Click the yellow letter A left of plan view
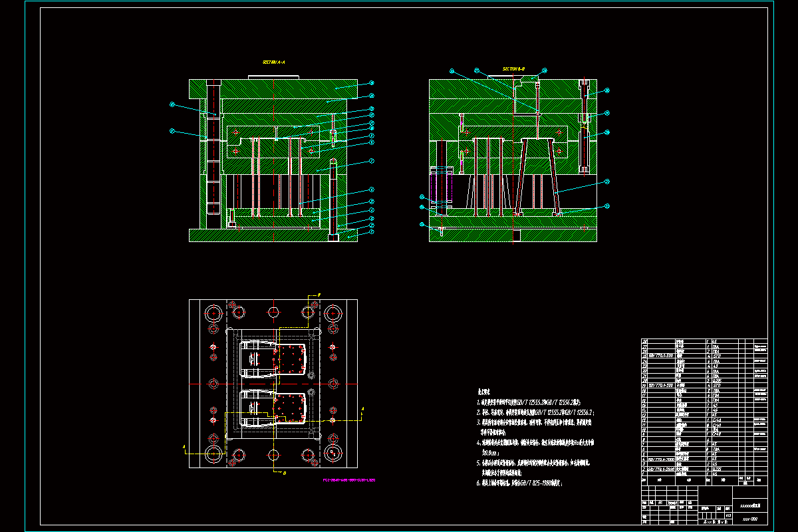 [183, 447]
